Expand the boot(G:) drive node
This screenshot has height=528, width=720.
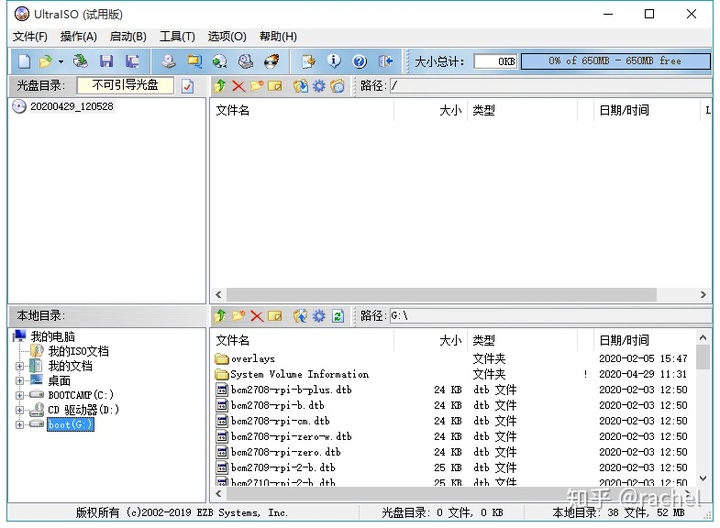[x=20, y=425]
